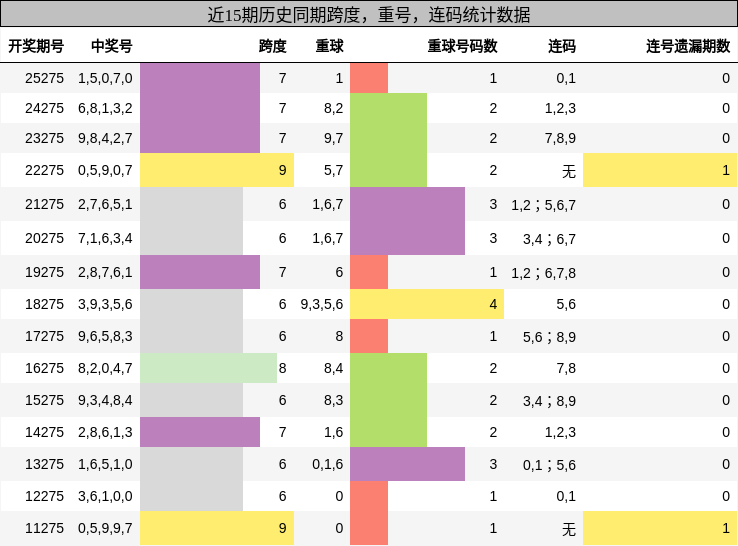
Task: Select winning numbers 0,5,9,9,7
Action: pyautogui.click(x=105, y=528)
